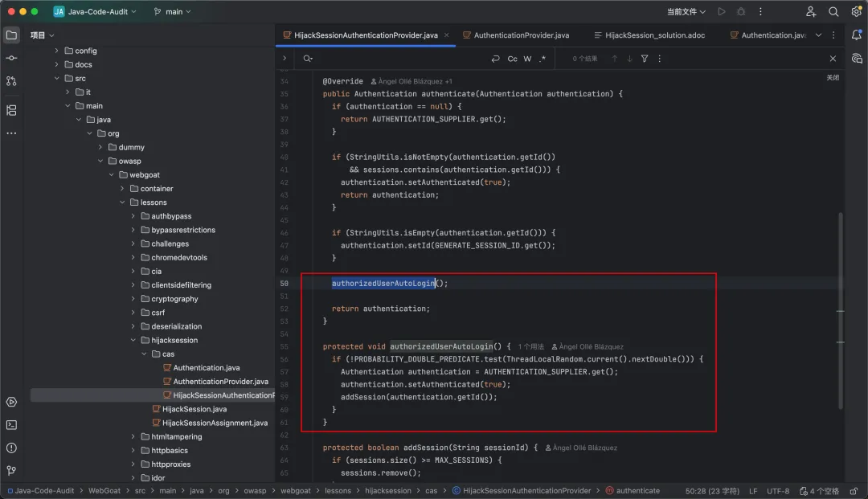Image resolution: width=868 pixels, height=499 pixels.
Task: Open the Code With Me icon
Action: [810, 11]
